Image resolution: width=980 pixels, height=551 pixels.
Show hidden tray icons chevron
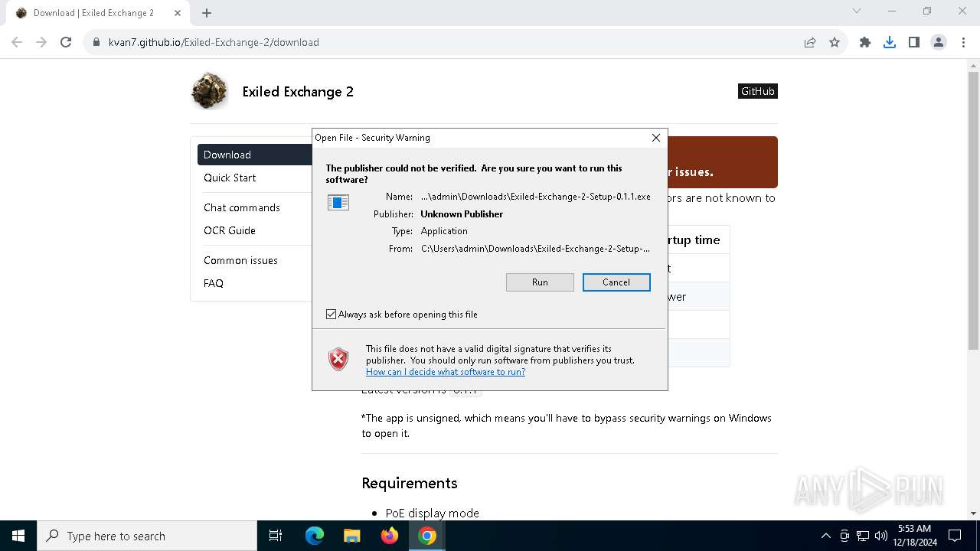pyautogui.click(x=825, y=536)
